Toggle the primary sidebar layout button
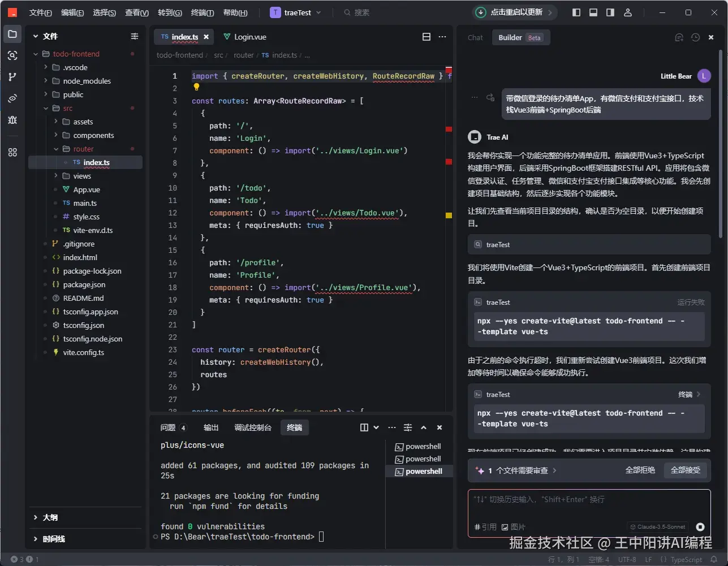The height and width of the screenshot is (566, 728). coord(576,12)
